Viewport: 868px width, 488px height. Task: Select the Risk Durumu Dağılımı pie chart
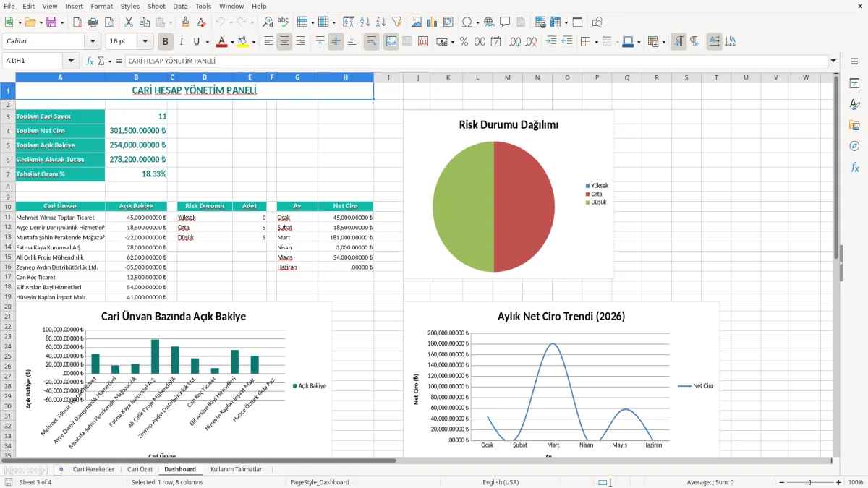(509, 194)
